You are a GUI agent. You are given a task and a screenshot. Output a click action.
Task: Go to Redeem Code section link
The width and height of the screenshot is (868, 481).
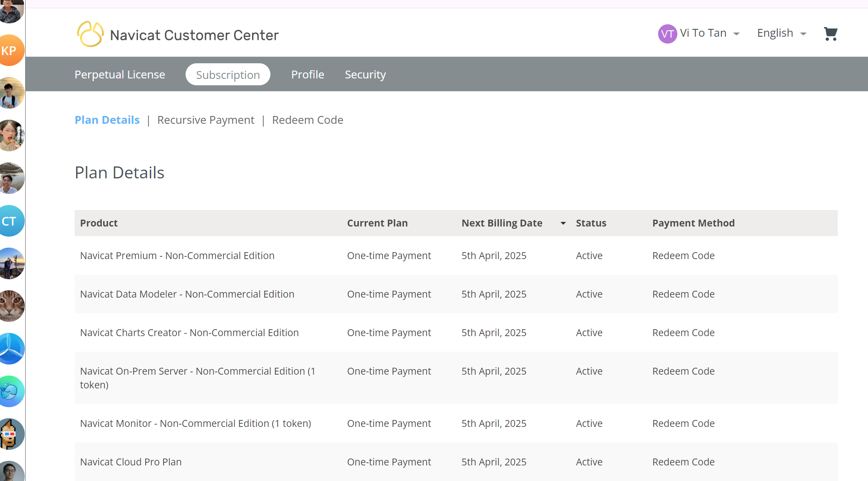tap(308, 120)
